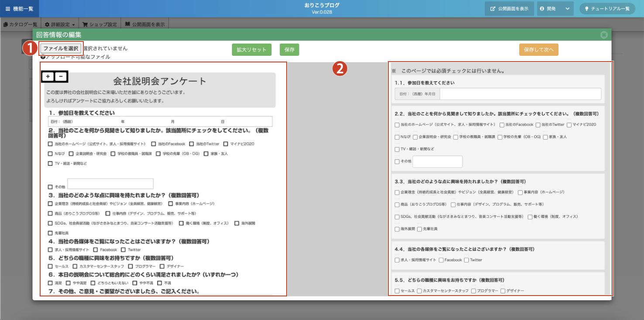644x320 pixels.
Task: Open 公開画面を表示 in the secondary toolbar
Action: pyautogui.click(x=144, y=24)
